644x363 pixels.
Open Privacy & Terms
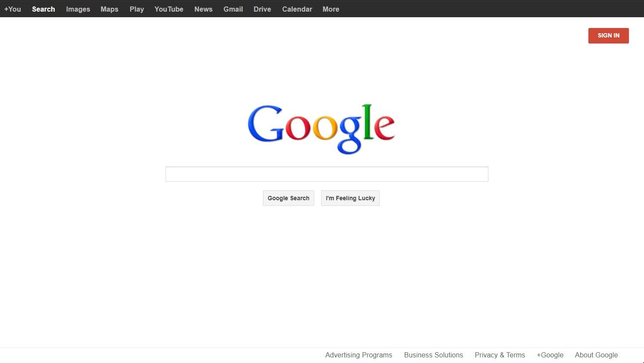[500, 355]
